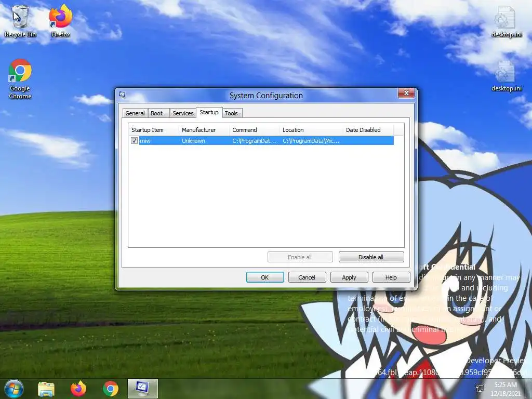This screenshot has width=532, height=399.
Task: Switch to the Services tab
Action: tap(183, 113)
